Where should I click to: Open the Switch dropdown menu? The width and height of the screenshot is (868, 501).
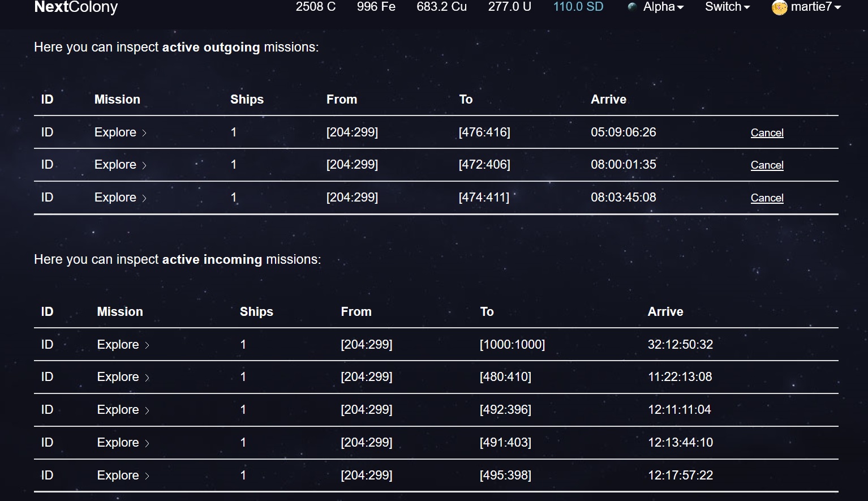(727, 7)
